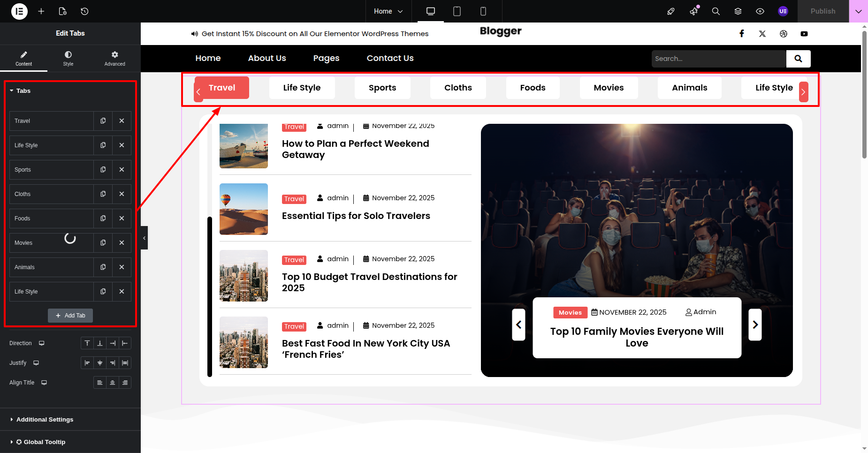The height and width of the screenshot is (453, 868).
Task: Toggle preview changes eye icon
Action: (760, 11)
